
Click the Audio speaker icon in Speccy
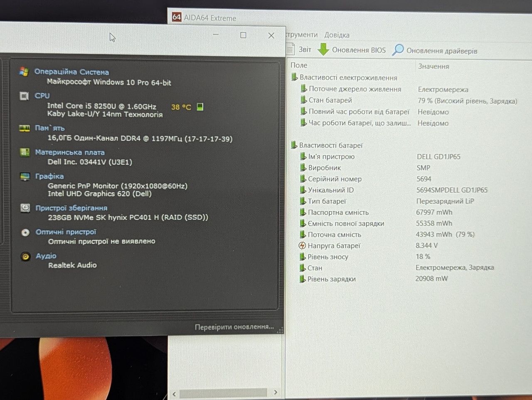[25, 256]
